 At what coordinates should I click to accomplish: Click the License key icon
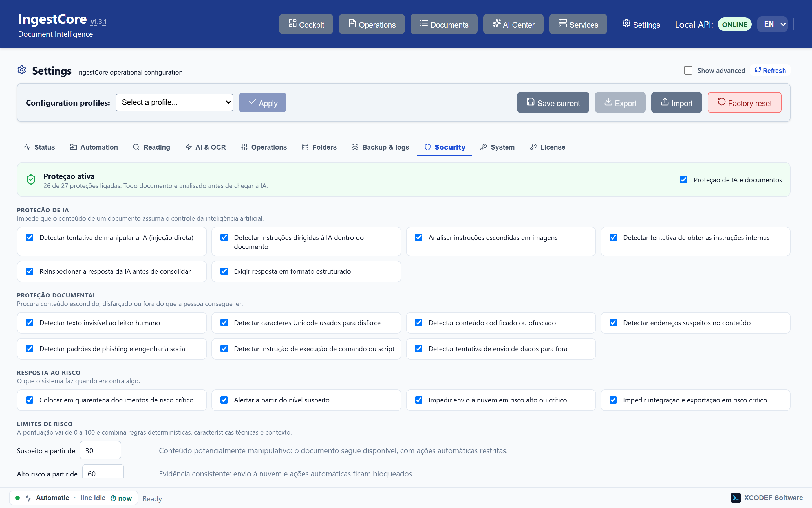533,147
